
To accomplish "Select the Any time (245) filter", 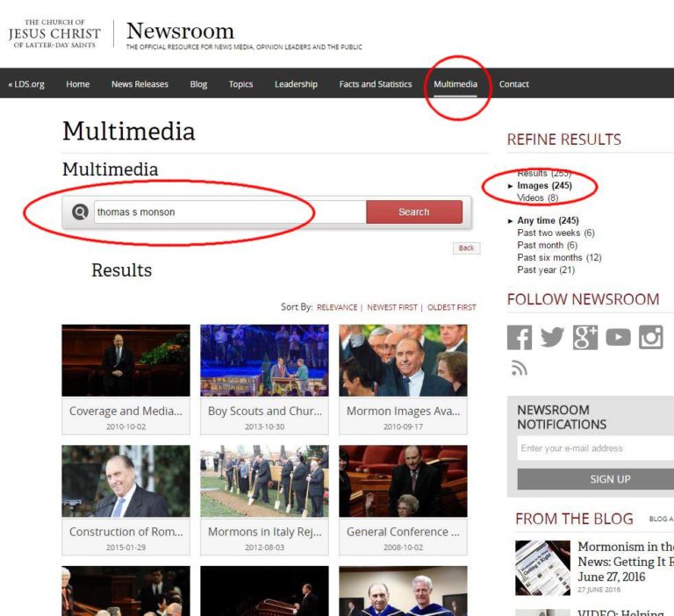I will point(548,221).
